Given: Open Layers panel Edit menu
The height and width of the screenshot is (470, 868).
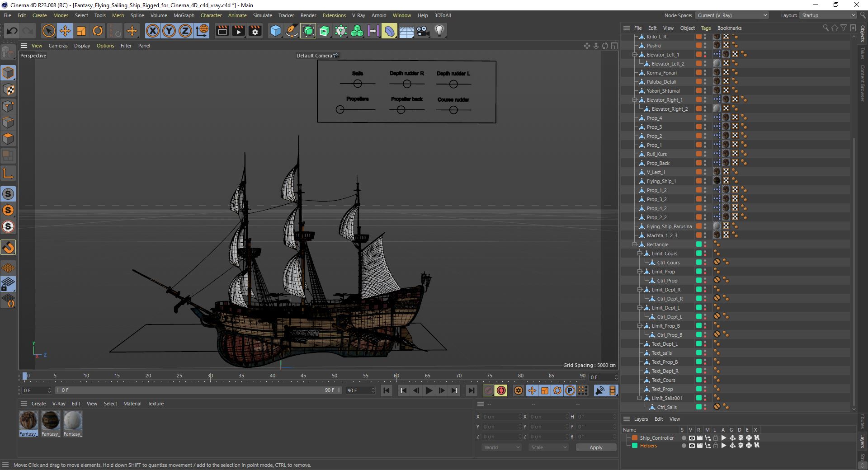Looking at the screenshot, I should click(659, 419).
